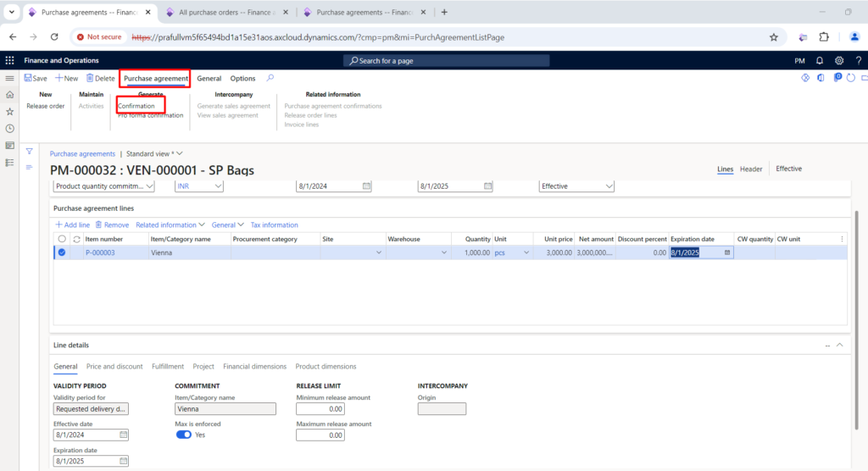Open the help question mark icon
Viewport: 868px width, 471px height.
tap(859, 60)
